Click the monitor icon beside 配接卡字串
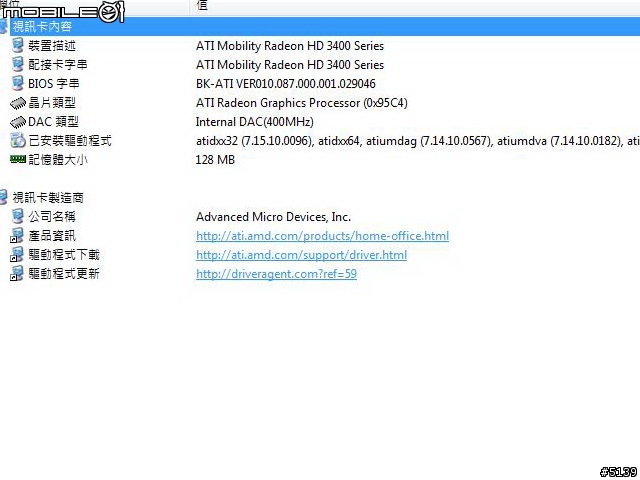Viewport: 640px width, 480px height. [x=18, y=64]
